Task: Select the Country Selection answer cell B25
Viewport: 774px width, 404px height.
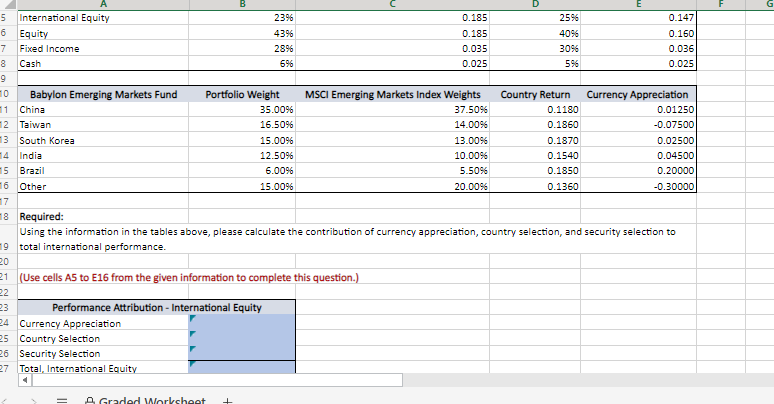Action: [242, 338]
